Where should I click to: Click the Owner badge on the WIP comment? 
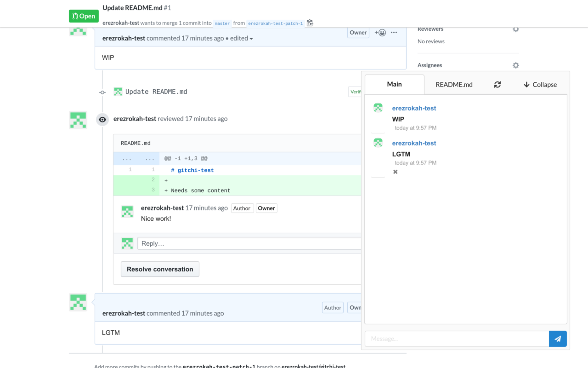point(358,33)
